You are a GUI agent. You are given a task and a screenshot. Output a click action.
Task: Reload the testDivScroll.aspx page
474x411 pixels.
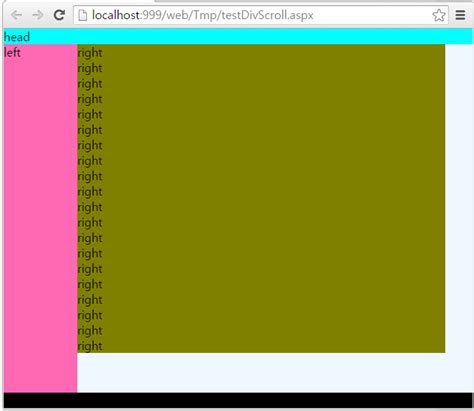59,15
